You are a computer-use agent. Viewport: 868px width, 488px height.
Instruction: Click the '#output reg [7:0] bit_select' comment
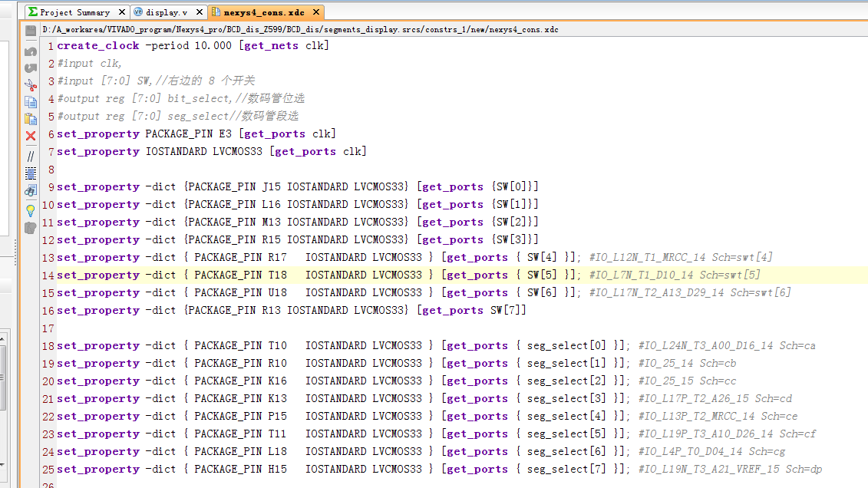pyautogui.click(x=181, y=98)
